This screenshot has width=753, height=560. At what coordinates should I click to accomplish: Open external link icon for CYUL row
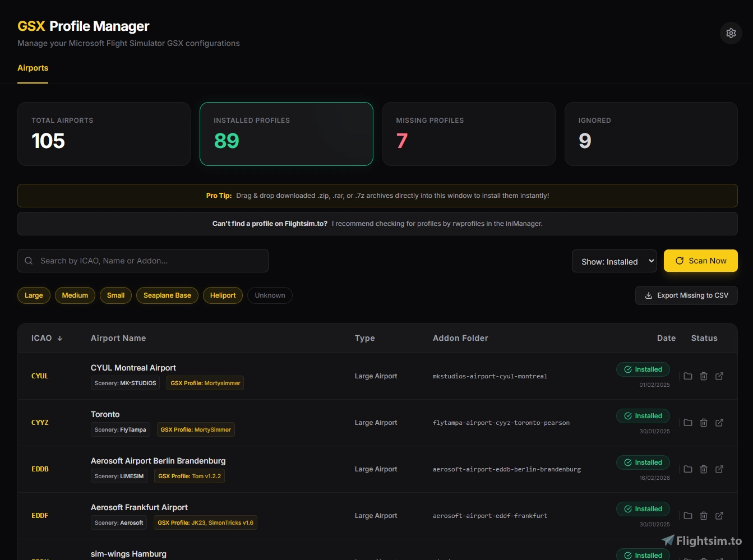click(719, 376)
